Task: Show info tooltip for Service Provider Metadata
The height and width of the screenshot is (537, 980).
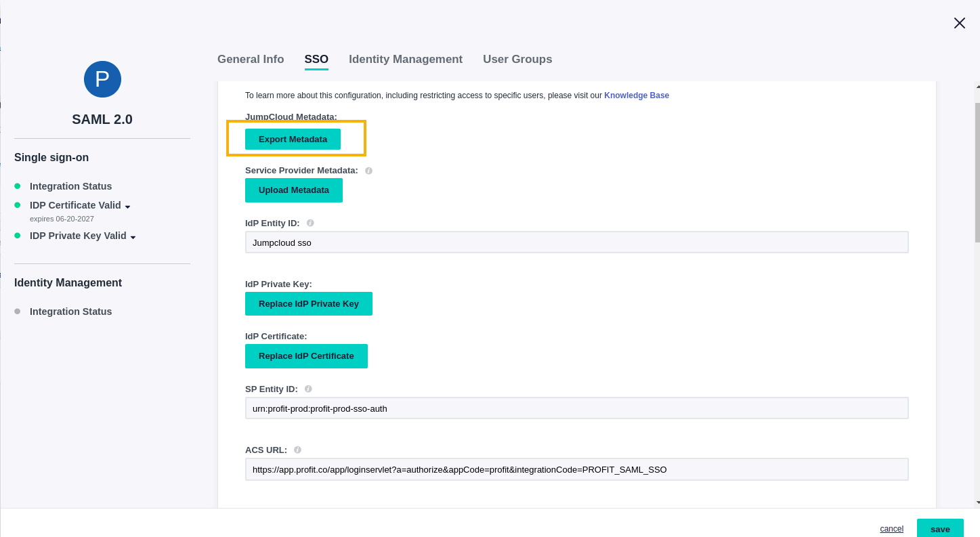Action: 368,171
